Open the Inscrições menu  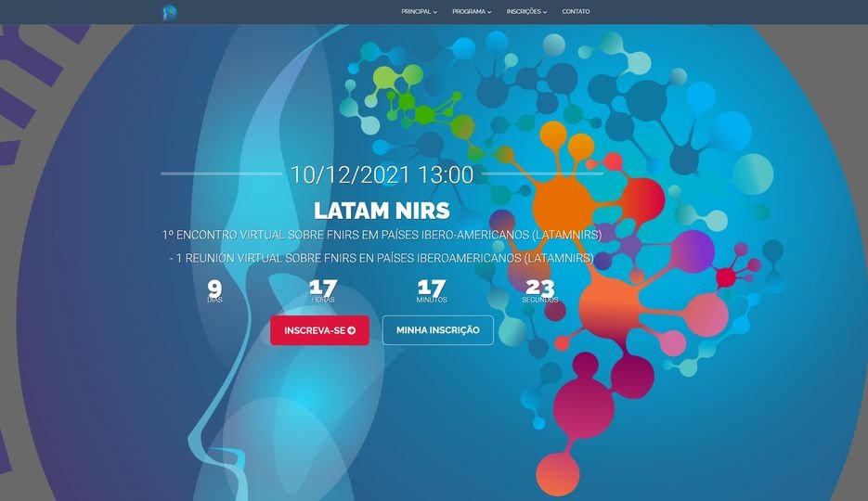[526, 12]
